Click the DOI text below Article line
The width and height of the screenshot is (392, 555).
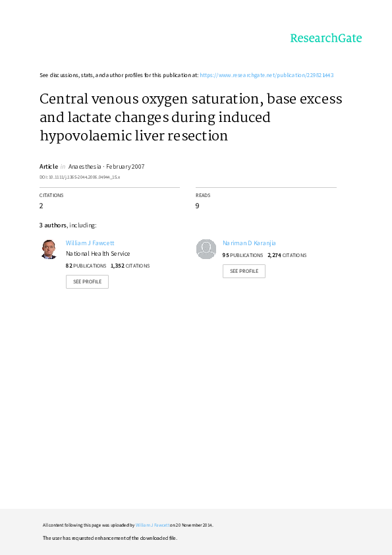click(80, 177)
